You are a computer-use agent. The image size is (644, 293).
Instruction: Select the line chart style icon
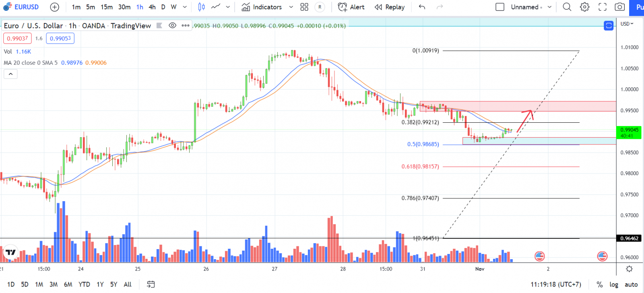[x=216, y=7]
